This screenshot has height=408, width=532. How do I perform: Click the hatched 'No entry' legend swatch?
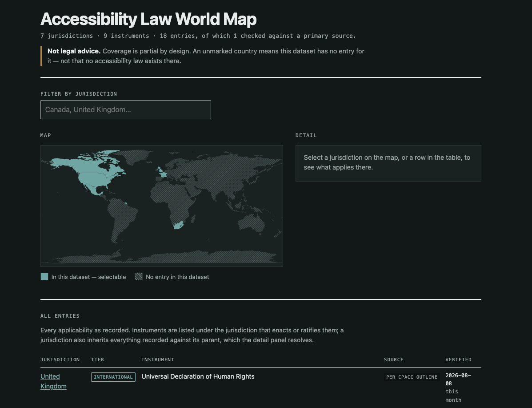138,277
